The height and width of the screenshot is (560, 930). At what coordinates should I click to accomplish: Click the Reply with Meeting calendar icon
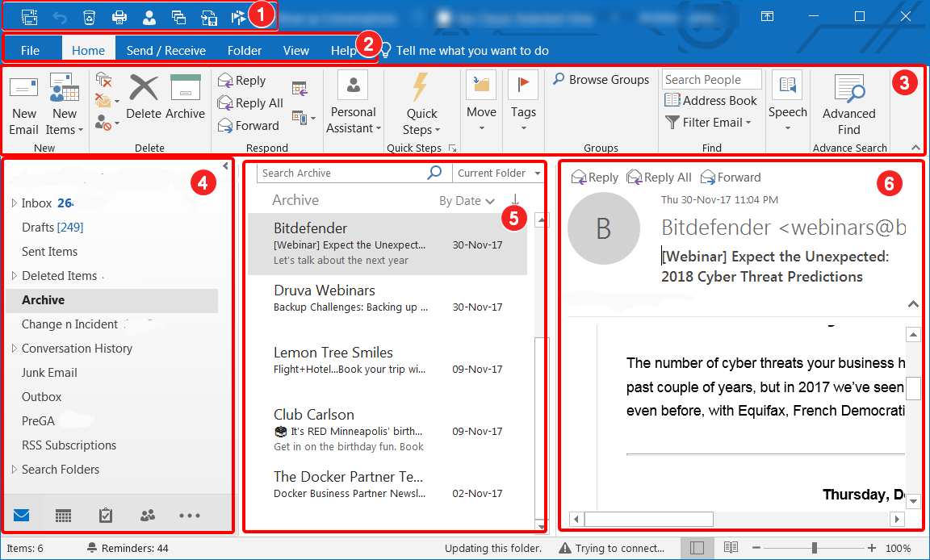point(300,89)
